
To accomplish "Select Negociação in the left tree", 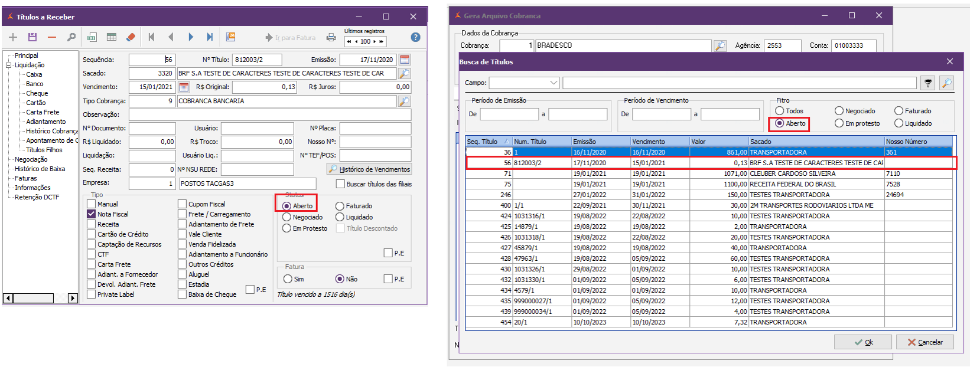I will point(31,159).
